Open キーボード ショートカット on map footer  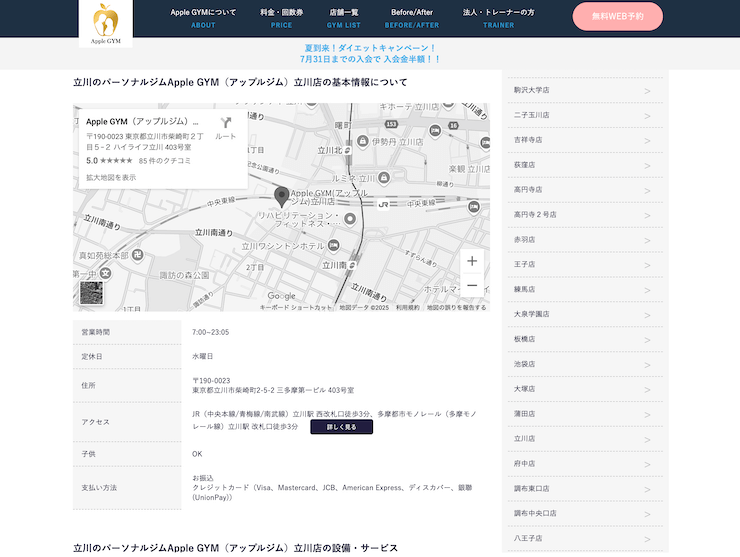296,308
